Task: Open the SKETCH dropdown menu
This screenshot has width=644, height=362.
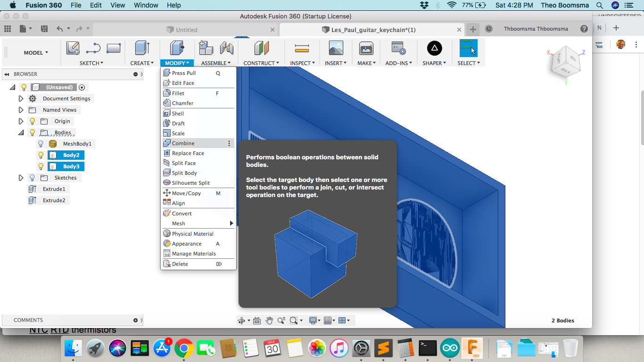Action: click(91, 63)
